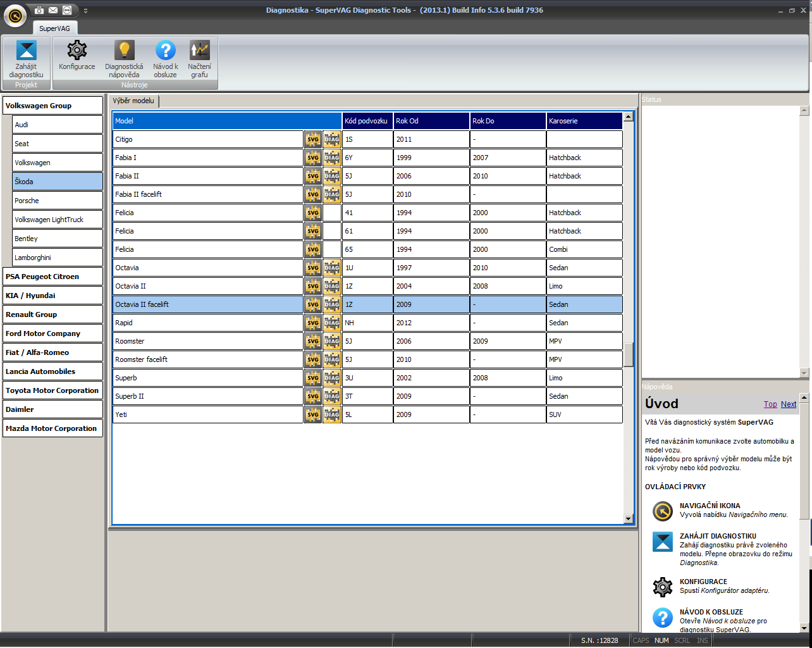Viewport: 812px width, 648px height.
Task: Sort by Model column header
Action: [x=227, y=121]
